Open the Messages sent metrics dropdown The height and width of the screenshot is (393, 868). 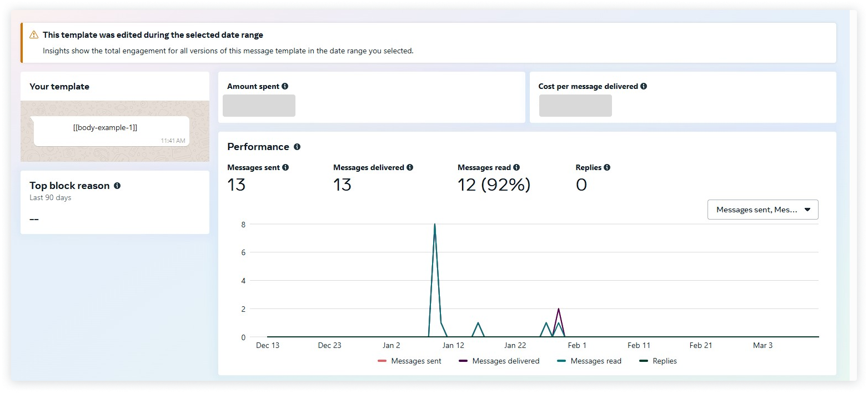762,210
